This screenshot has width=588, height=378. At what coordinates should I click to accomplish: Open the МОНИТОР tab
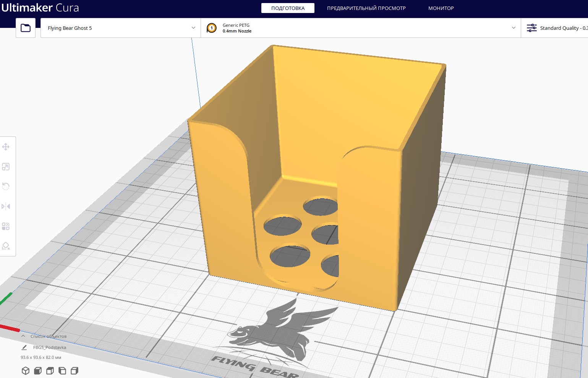(441, 8)
